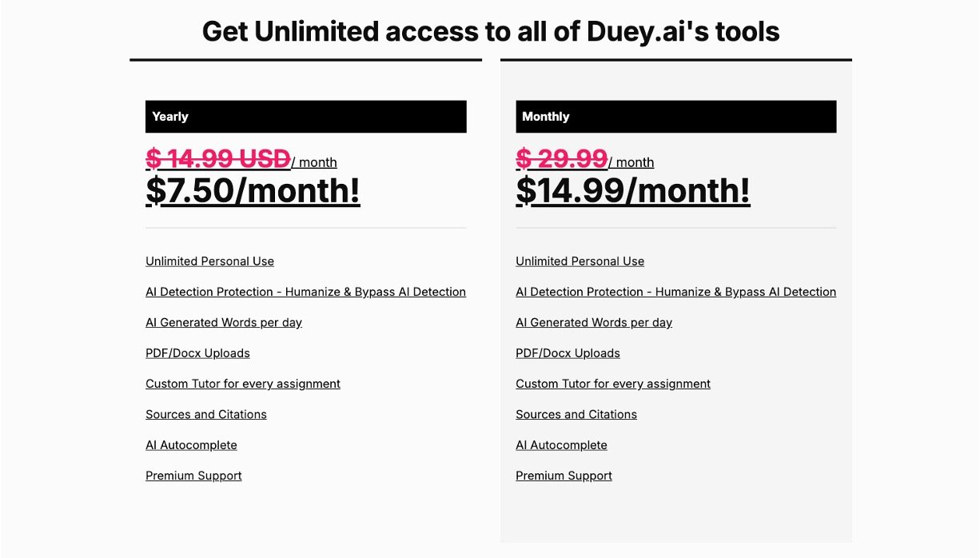Viewport: 980px width, 558px height.
Task: Select AI Generated Words per day in Monthly
Action: (x=594, y=323)
